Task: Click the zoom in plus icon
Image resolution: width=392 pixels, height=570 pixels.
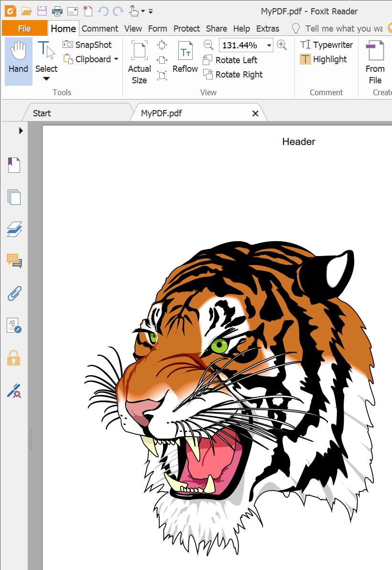Action: [x=282, y=45]
